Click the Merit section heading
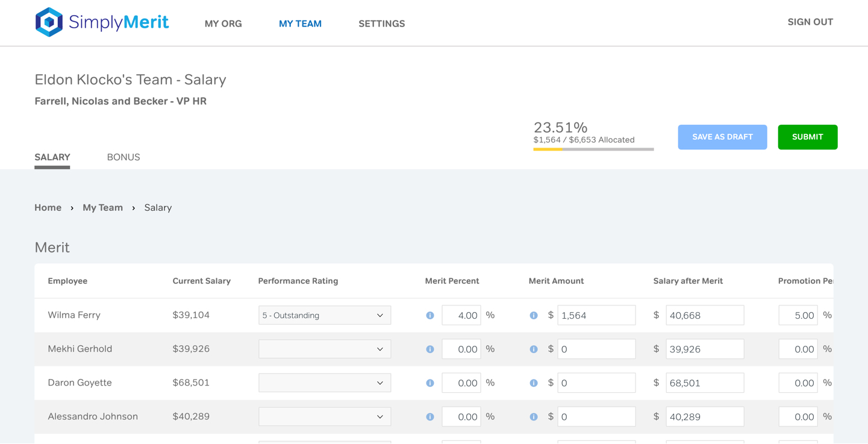Image resolution: width=868 pixels, height=444 pixels. tap(52, 248)
